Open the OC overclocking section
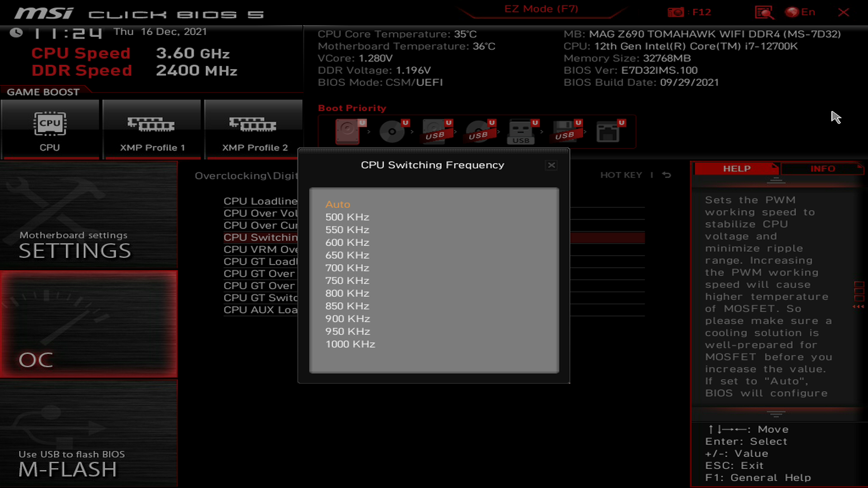868x488 pixels. click(x=89, y=324)
